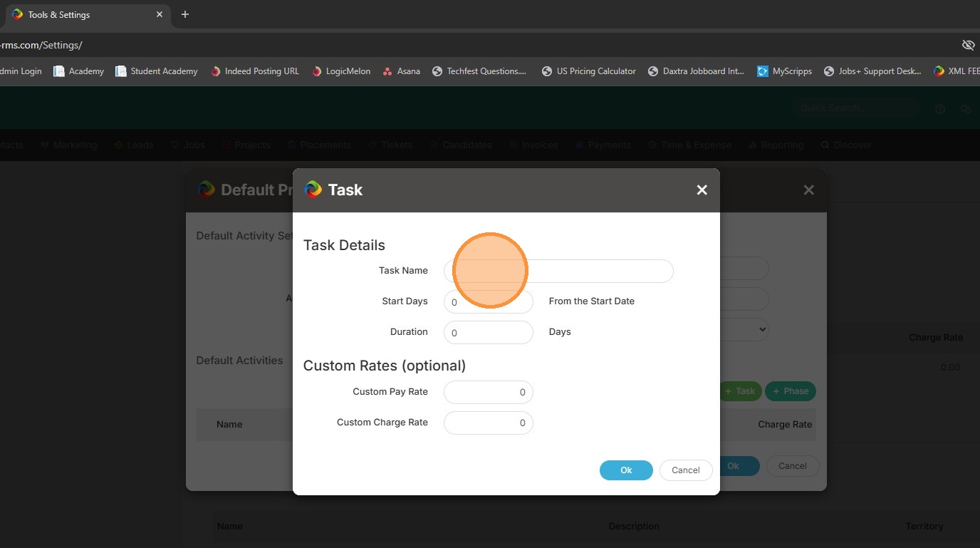Click the crossed-out eye icon in address bar
980x548 pixels.
point(968,45)
